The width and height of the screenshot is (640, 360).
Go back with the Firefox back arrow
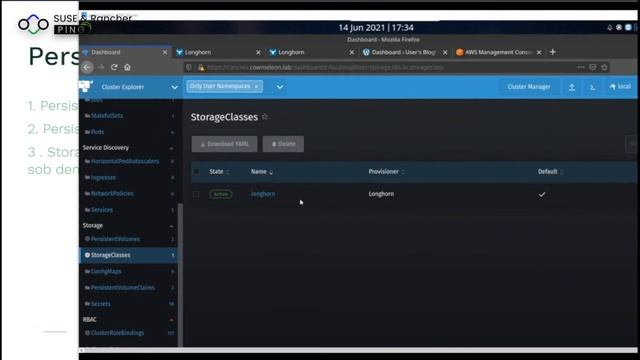pos(87,67)
